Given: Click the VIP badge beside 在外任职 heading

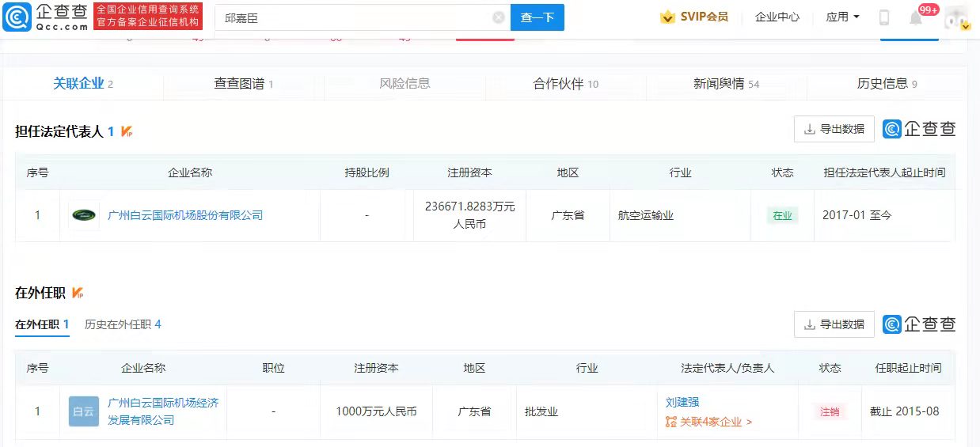Looking at the screenshot, I should [x=78, y=293].
